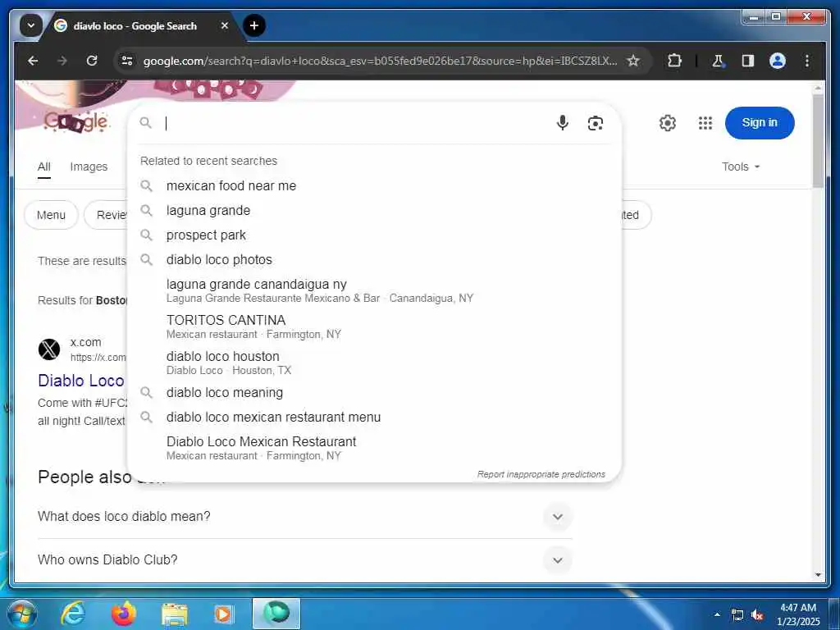Bookmark this page with the star icon
Image resolution: width=840 pixels, height=630 pixels.
click(x=633, y=61)
